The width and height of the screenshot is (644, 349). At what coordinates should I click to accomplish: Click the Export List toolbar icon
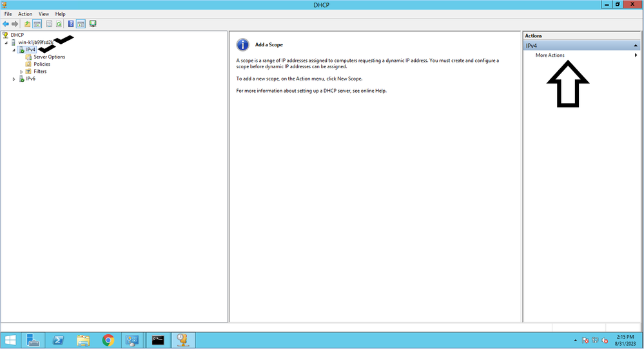click(x=48, y=24)
